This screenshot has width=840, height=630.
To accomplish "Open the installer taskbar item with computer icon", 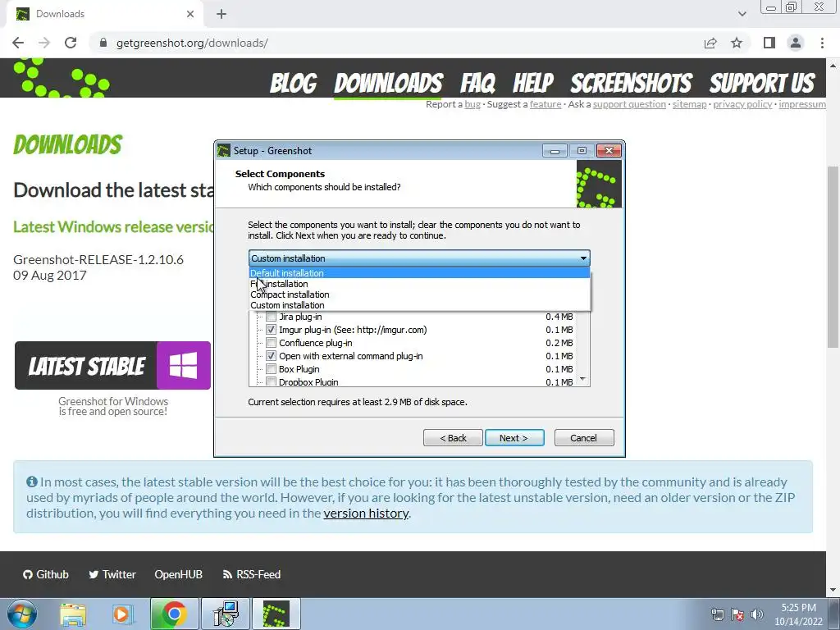I will (226, 614).
